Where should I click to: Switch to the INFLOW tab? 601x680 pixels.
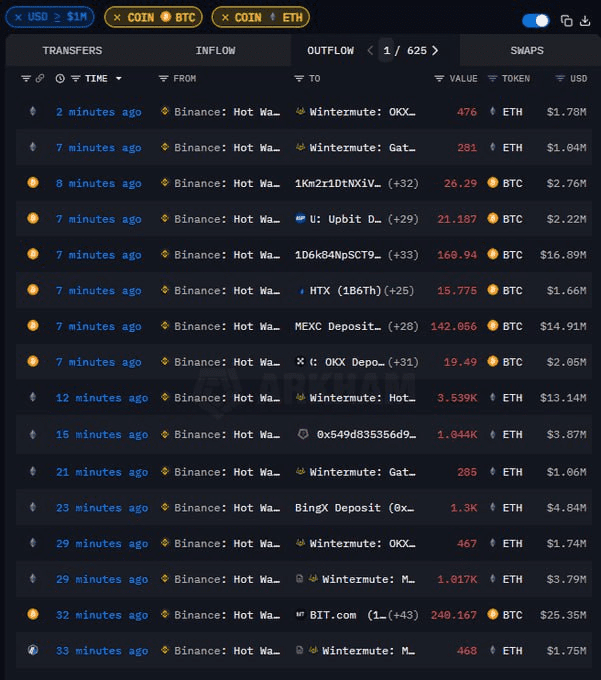click(x=215, y=50)
